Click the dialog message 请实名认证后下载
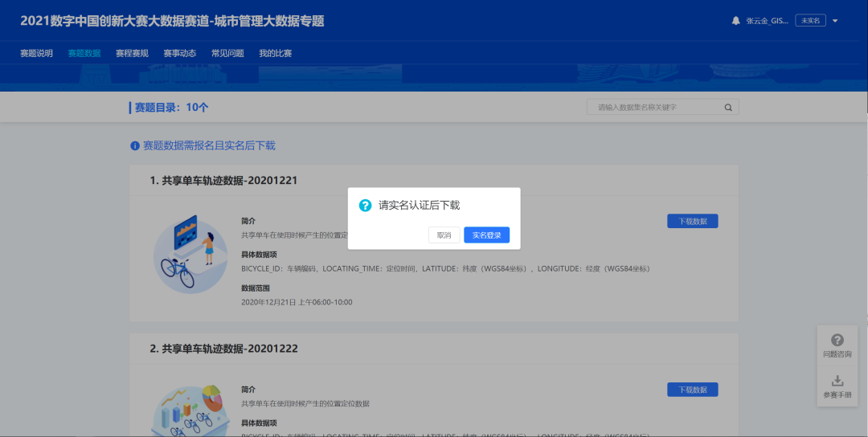 [419, 205]
